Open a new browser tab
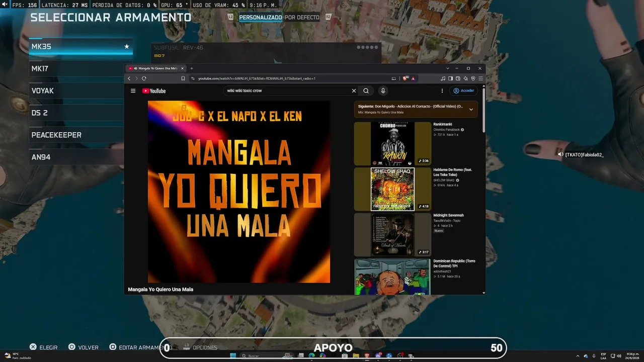644x362 pixels. (191, 68)
